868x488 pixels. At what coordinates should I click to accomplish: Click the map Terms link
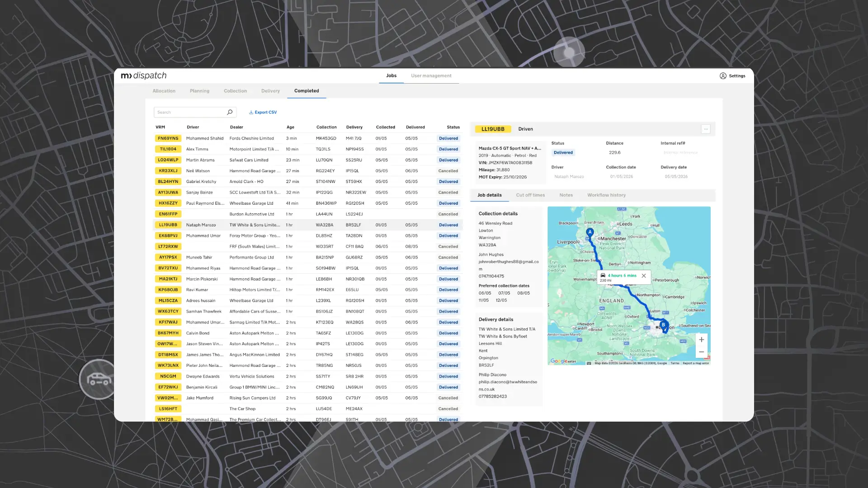tap(675, 363)
